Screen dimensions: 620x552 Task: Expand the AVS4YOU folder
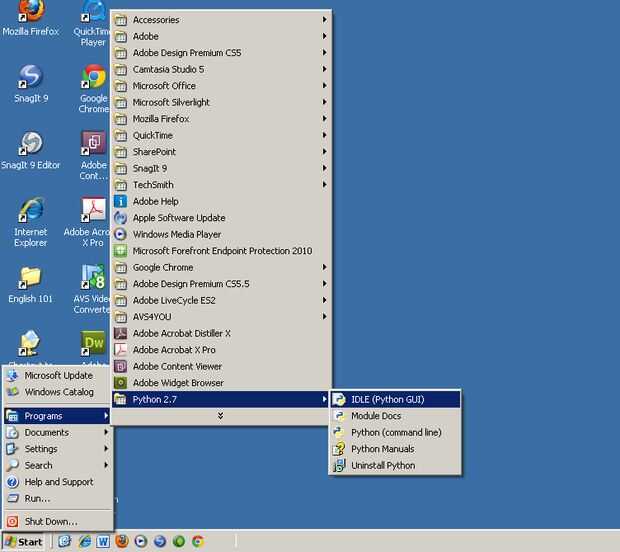point(221,317)
